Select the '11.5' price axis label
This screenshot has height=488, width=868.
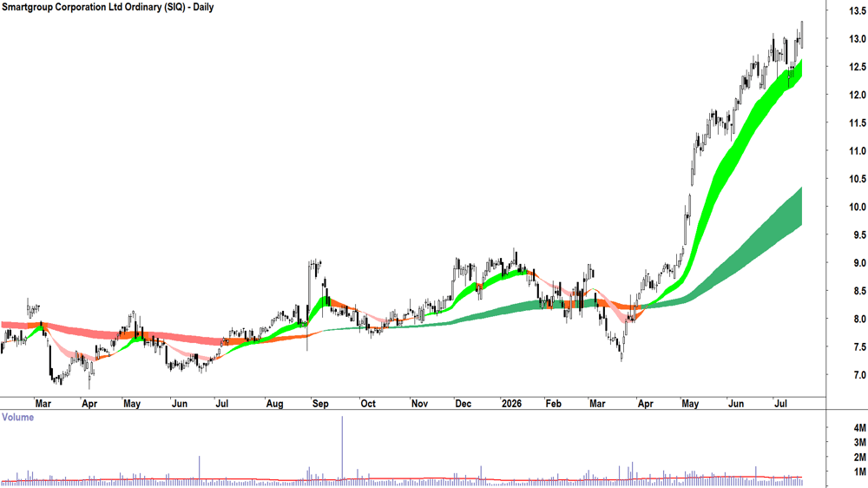coord(858,123)
